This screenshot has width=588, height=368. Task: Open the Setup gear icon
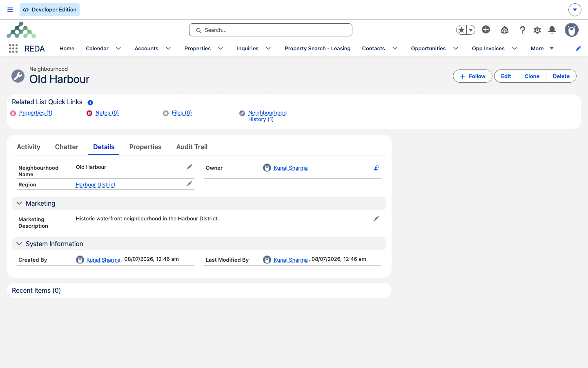tap(537, 30)
